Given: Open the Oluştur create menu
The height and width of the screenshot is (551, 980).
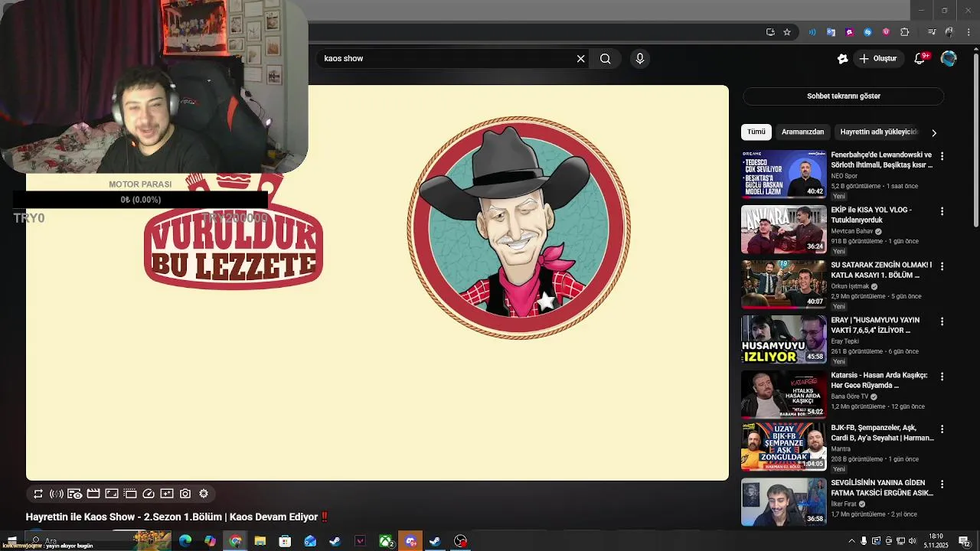Looking at the screenshot, I should pos(877,58).
